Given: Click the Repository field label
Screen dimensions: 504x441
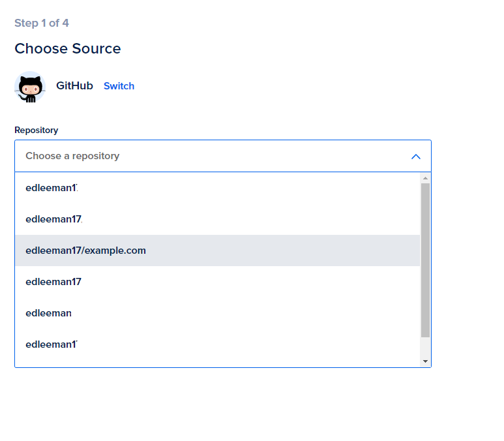Looking at the screenshot, I should pos(36,130).
